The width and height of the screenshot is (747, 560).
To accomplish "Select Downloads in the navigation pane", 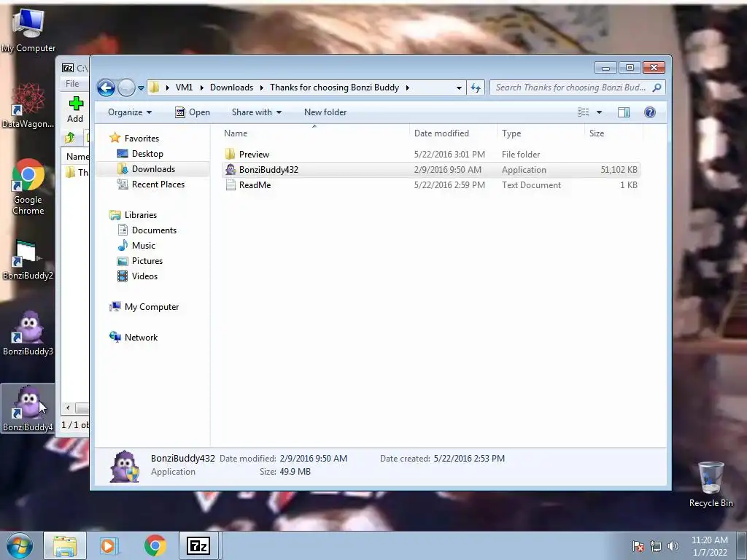I will (153, 169).
